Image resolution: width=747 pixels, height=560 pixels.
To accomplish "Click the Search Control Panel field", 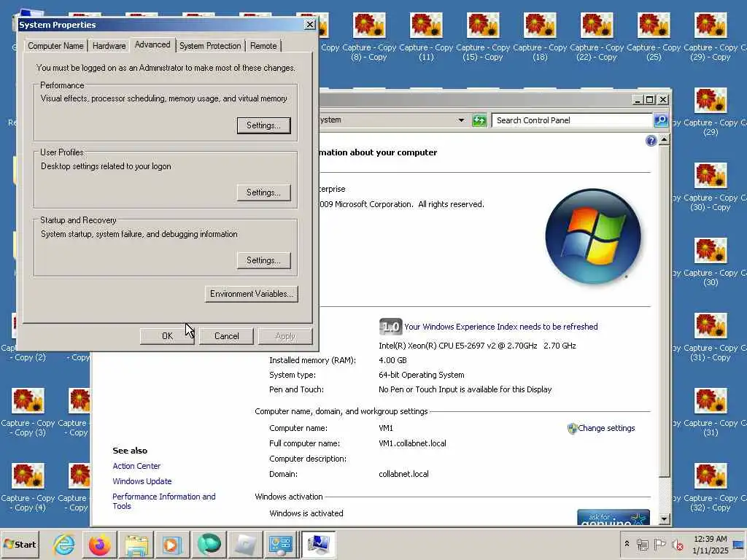I will coord(572,120).
